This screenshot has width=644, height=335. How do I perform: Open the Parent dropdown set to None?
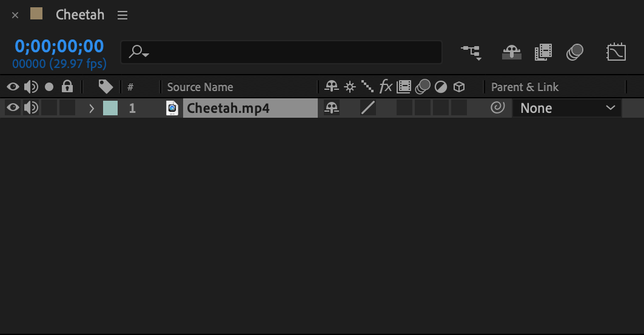pos(566,108)
